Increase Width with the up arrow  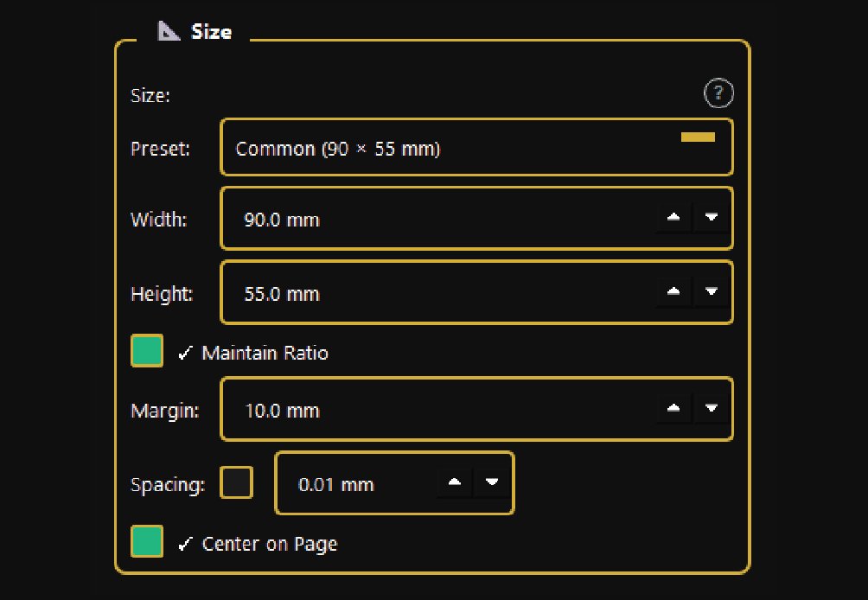673,218
